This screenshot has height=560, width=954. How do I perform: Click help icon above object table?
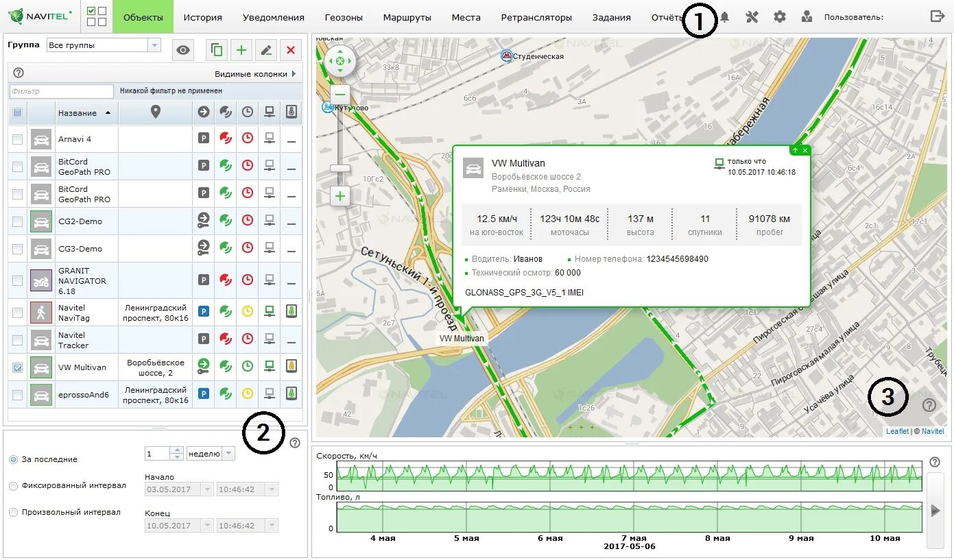point(19,73)
